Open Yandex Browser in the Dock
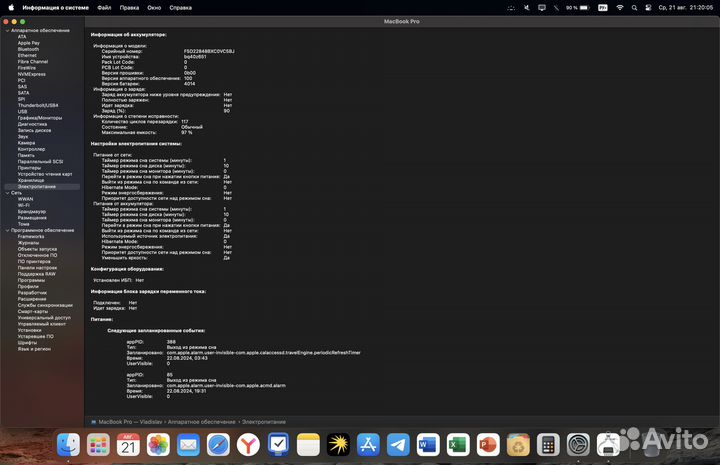Viewport: 720px width, 465px height. coord(248,444)
